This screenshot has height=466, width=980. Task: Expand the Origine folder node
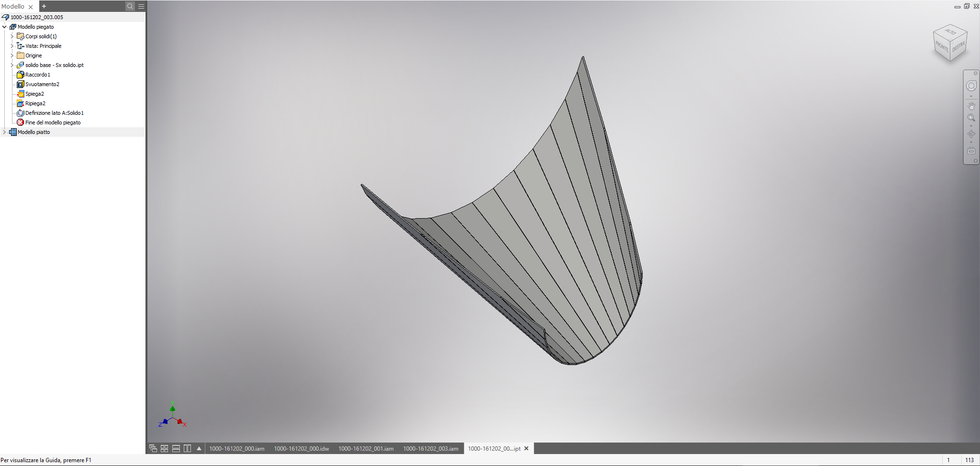(12, 55)
